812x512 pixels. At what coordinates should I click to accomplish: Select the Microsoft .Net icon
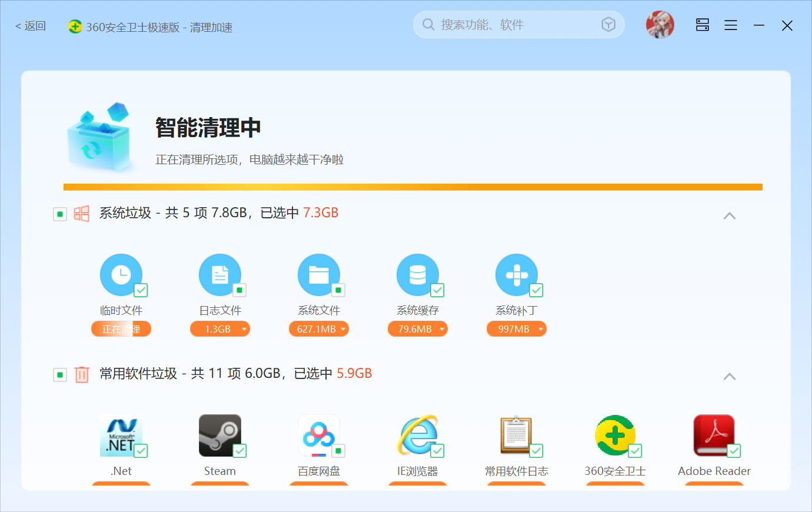tap(121, 435)
